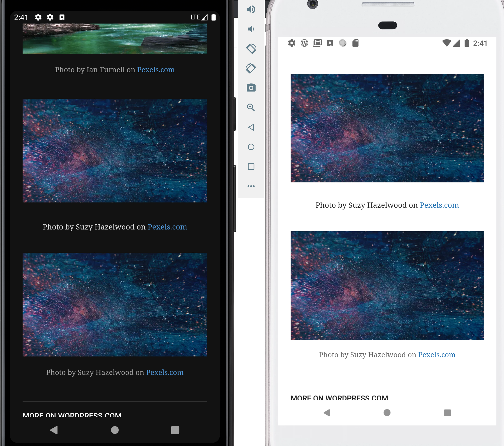
Task: Take a screenshot using the camera icon
Action: 251,88
